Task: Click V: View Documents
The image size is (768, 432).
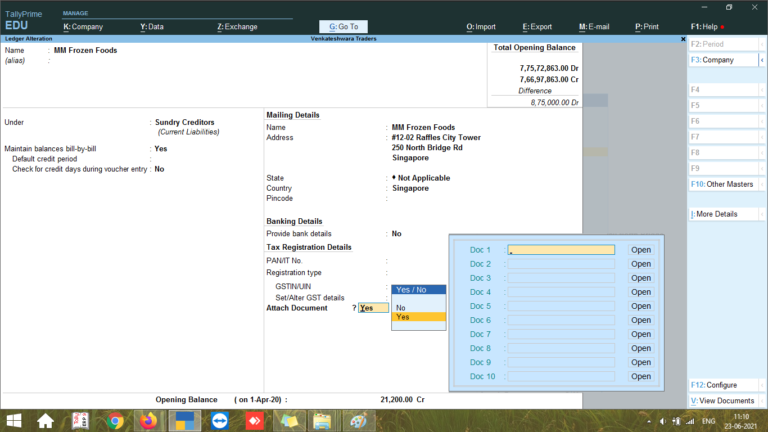Action: coord(723,401)
